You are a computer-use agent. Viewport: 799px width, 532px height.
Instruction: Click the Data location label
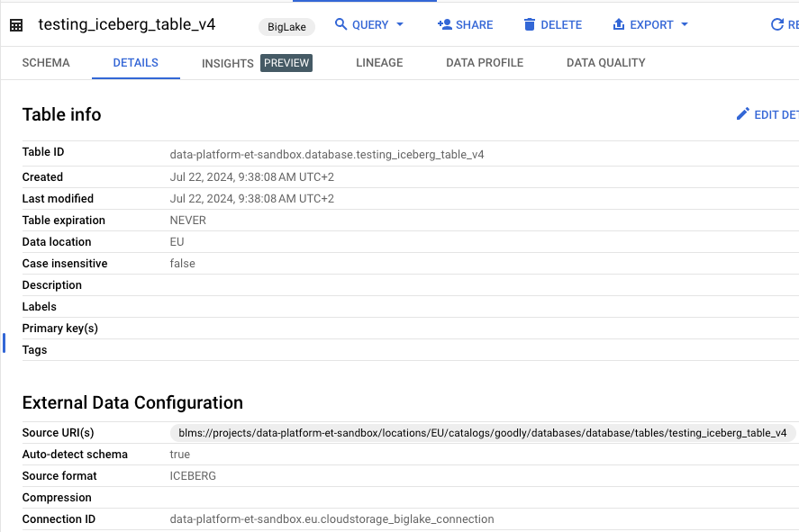coord(57,242)
